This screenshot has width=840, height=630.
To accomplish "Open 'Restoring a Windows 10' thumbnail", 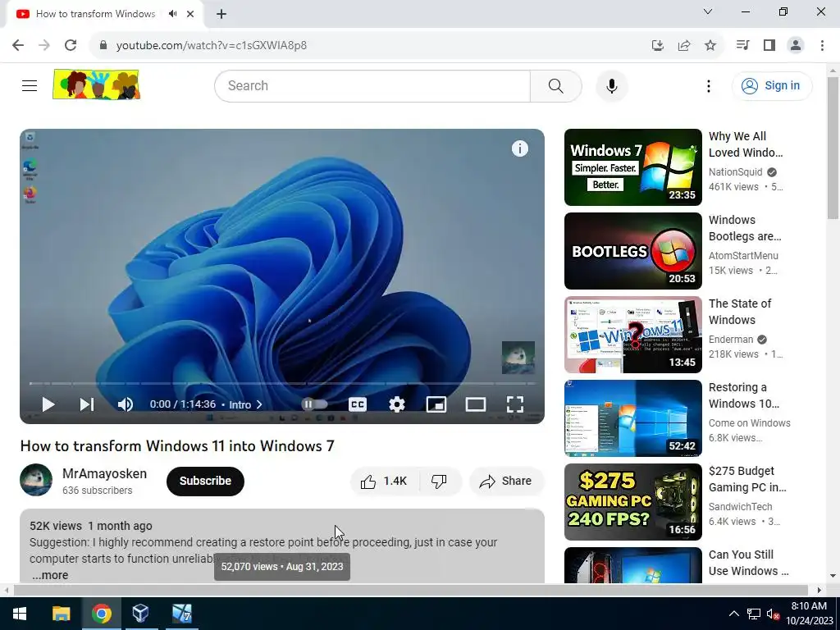I will click(x=632, y=418).
